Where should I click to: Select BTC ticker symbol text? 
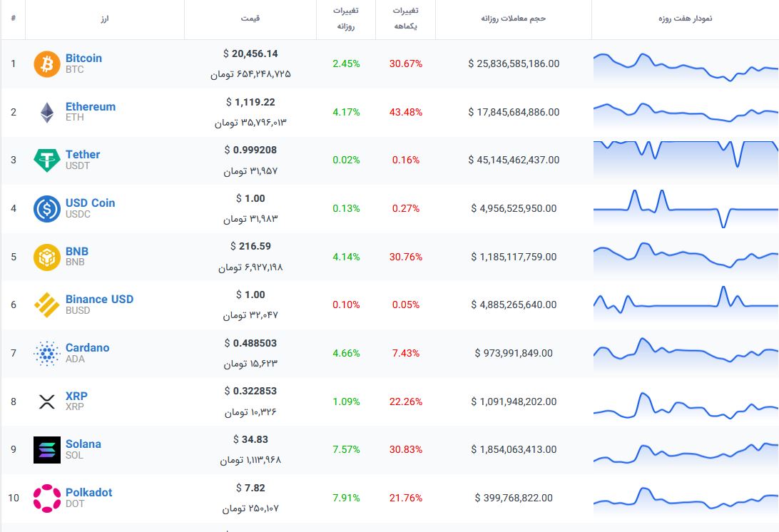coord(74,70)
